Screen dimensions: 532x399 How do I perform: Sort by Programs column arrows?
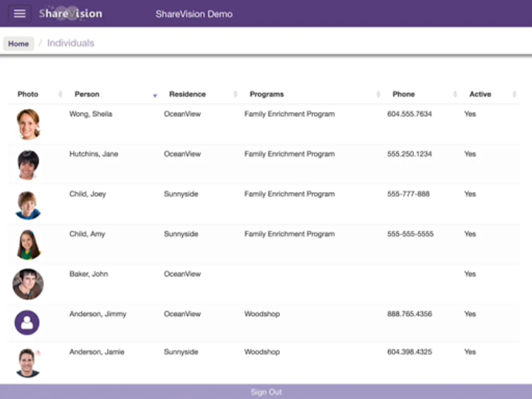point(378,94)
